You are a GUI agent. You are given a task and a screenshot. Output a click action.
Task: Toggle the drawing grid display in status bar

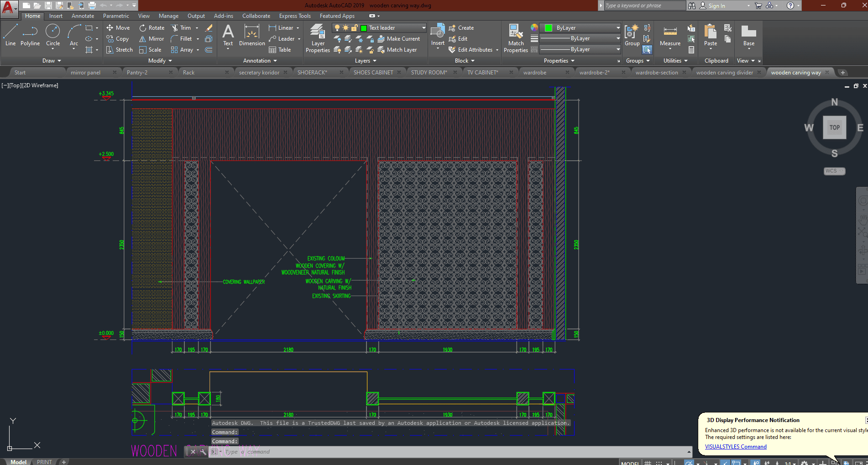coord(647,463)
